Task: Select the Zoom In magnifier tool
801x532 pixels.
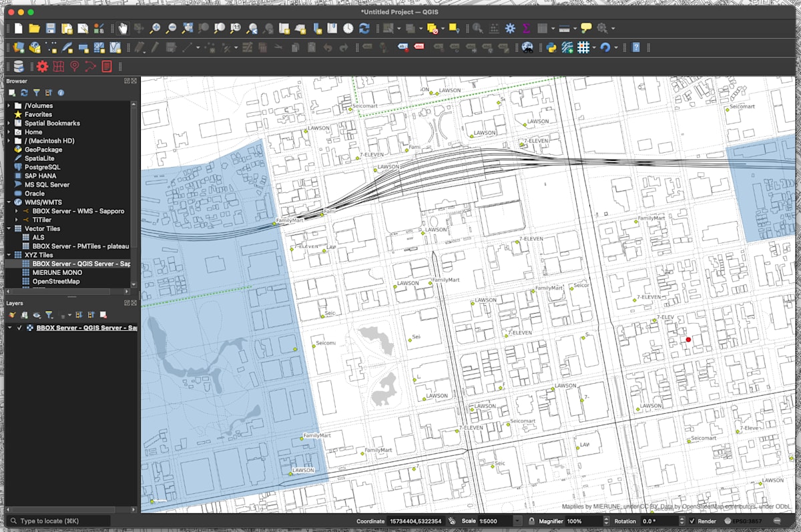Action: click(155, 28)
